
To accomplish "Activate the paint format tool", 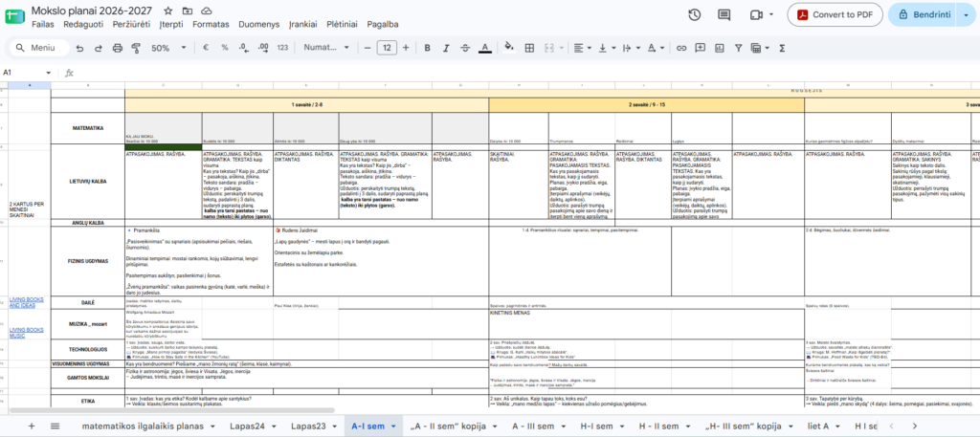I will pos(136,48).
